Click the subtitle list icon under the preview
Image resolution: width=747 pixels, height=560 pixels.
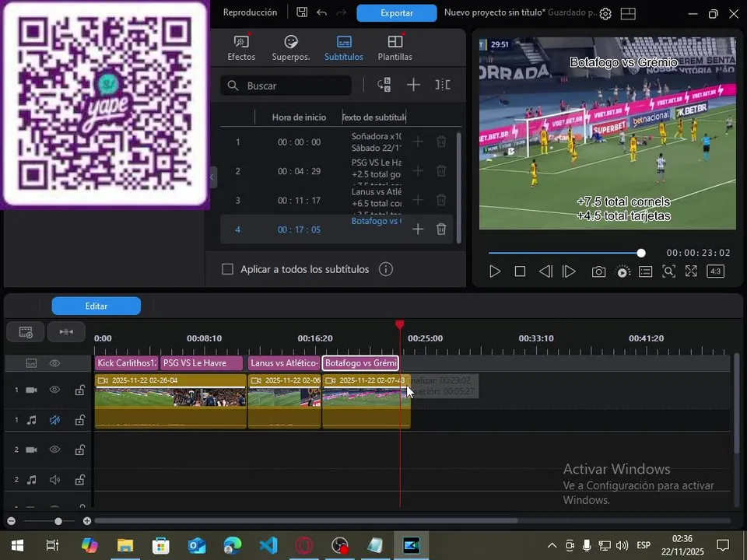point(646,271)
